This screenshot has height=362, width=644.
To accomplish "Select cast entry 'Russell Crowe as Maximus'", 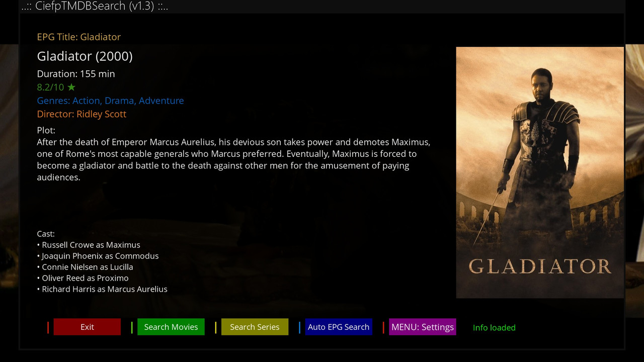I will click(x=89, y=245).
